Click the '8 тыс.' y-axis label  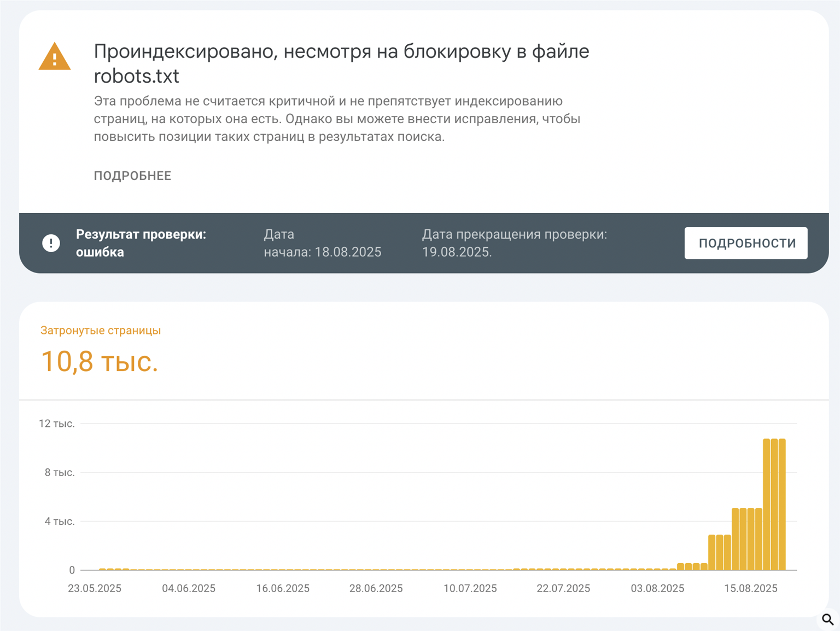[x=60, y=472]
